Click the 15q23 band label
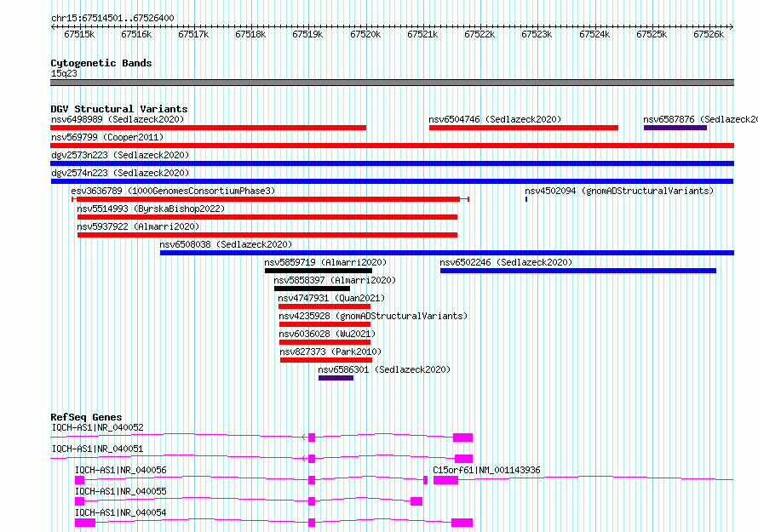This screenshot has width=758, height=532. [x=64, y=73]
